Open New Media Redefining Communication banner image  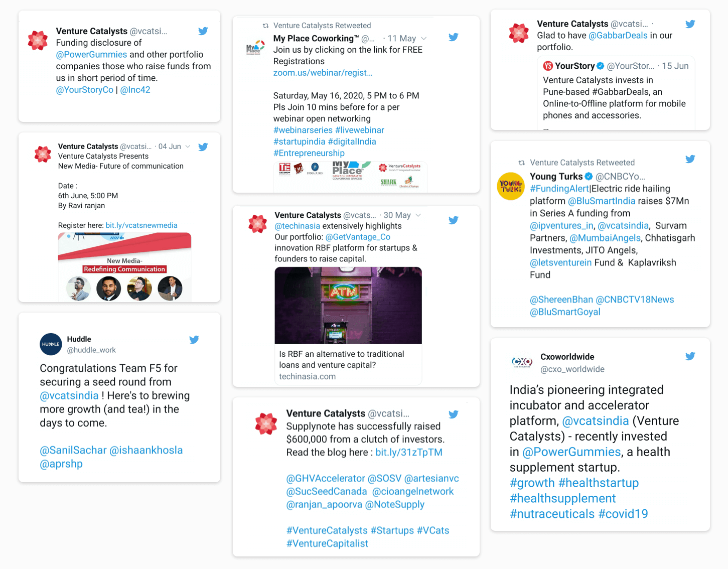point(124,267)
